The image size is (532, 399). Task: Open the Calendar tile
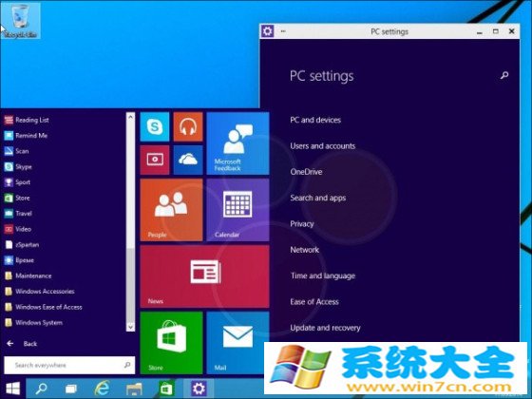[237, 210]
